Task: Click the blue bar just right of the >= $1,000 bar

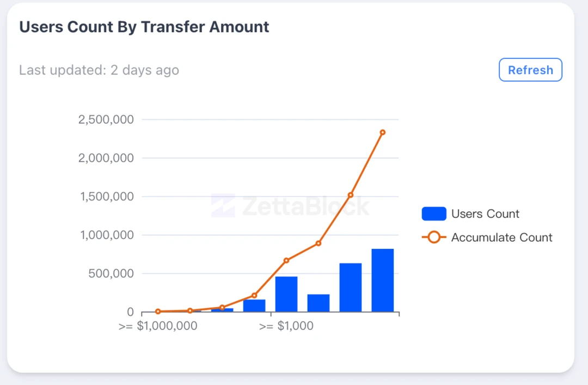Action: click(x=318, y=303)
